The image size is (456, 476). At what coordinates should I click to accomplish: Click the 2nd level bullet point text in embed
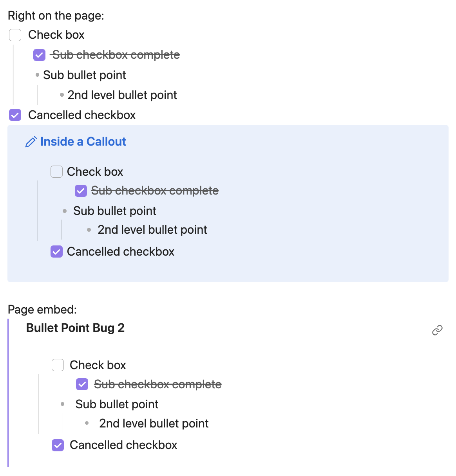pyautogui.click(x=153, y=423)
